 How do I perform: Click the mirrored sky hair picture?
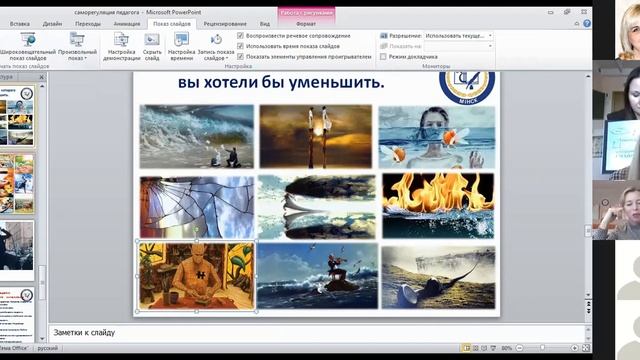point(317,207)
